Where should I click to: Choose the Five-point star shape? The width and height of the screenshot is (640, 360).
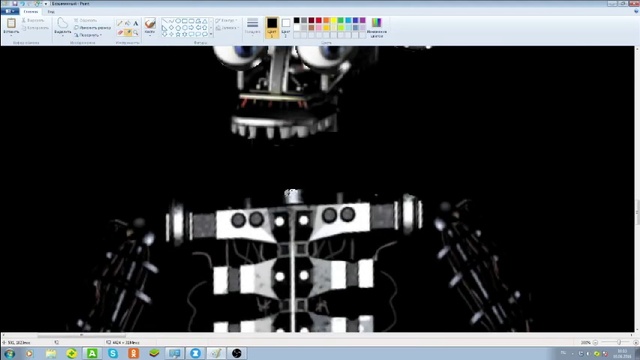178,35
